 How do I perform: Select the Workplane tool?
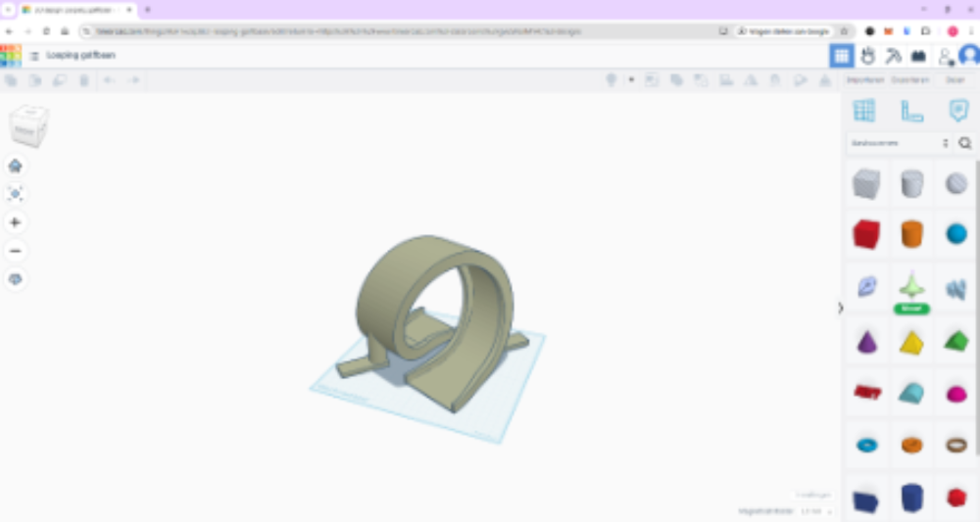[x=864, y=111]
